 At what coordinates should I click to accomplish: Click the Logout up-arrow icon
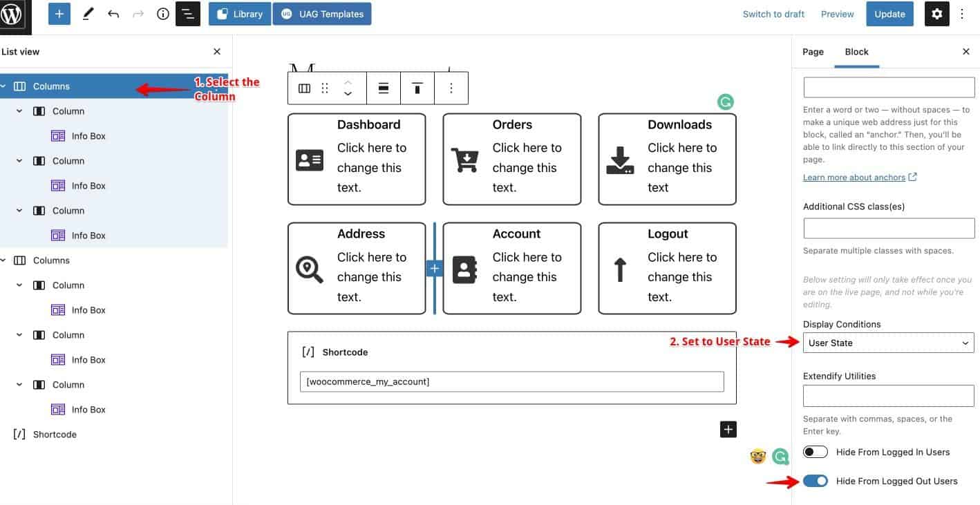click(620, 270)
